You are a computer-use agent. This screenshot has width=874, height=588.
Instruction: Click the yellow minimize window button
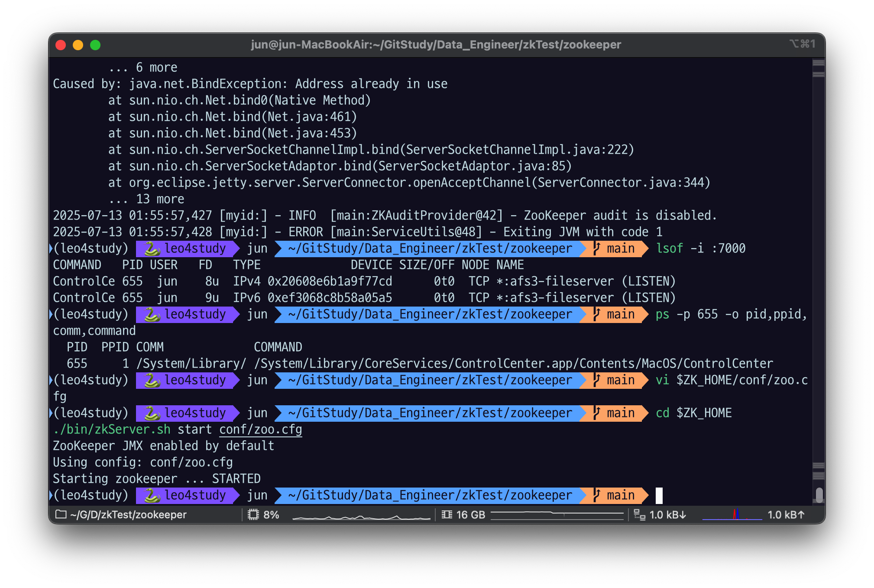(78, 45)
